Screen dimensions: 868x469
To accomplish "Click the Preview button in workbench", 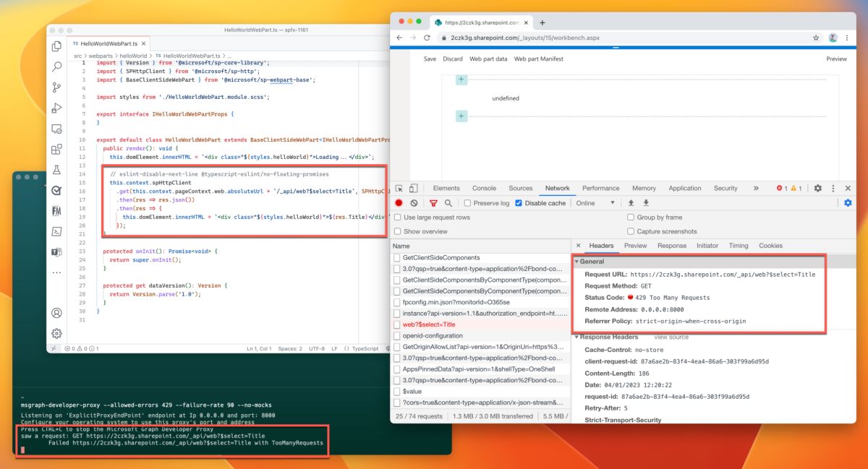I will [x=836, y=59].
